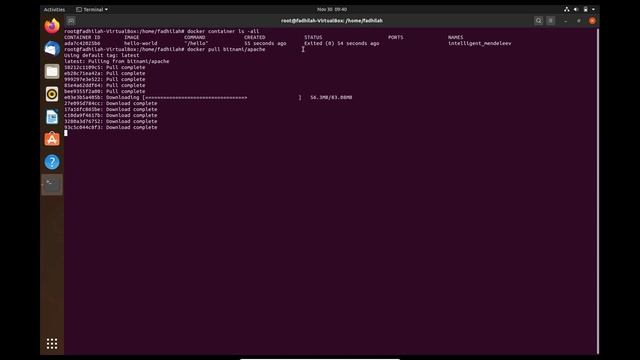Open the terminal search magnifier
The height and width of the screenshot is (360, 640).
(x=538, y=20)
